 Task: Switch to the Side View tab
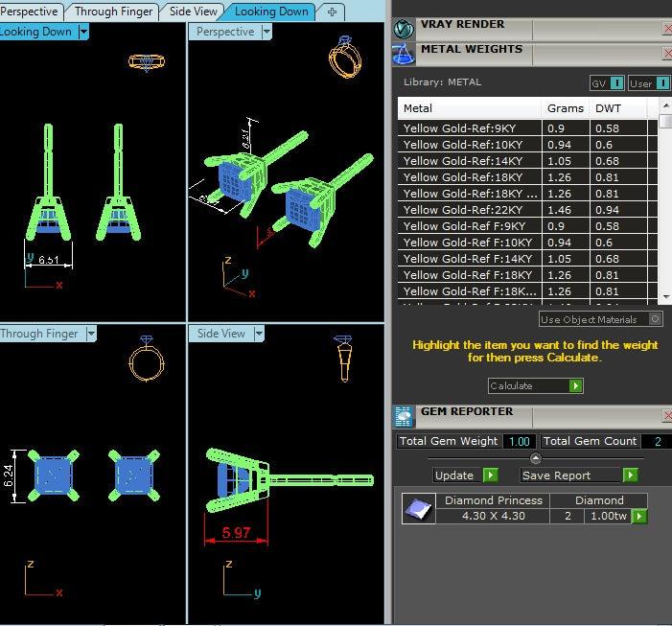pos(193,12)
